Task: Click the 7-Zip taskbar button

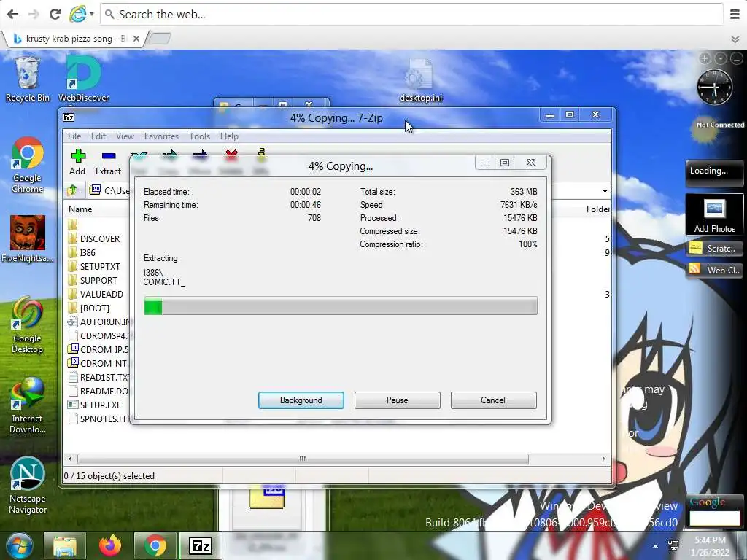Action: tap(200, 545)
